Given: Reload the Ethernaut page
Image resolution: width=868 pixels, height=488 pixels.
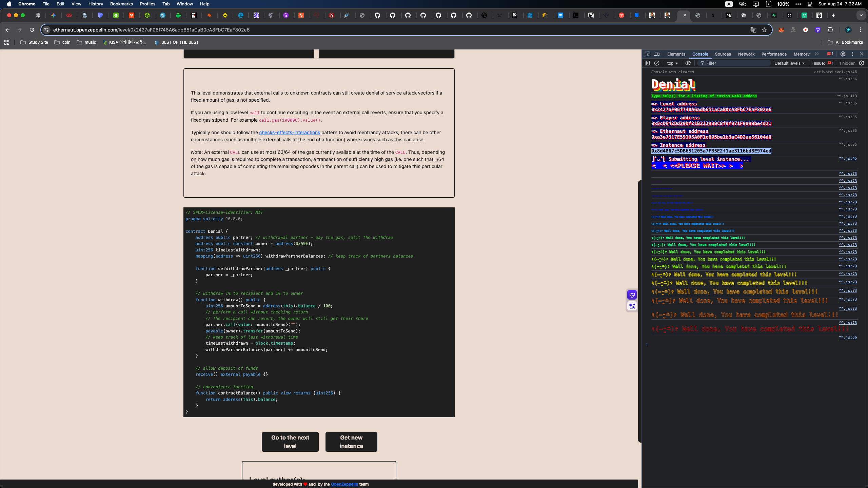Looking at the screenshot, I should (x=32, y=30).
